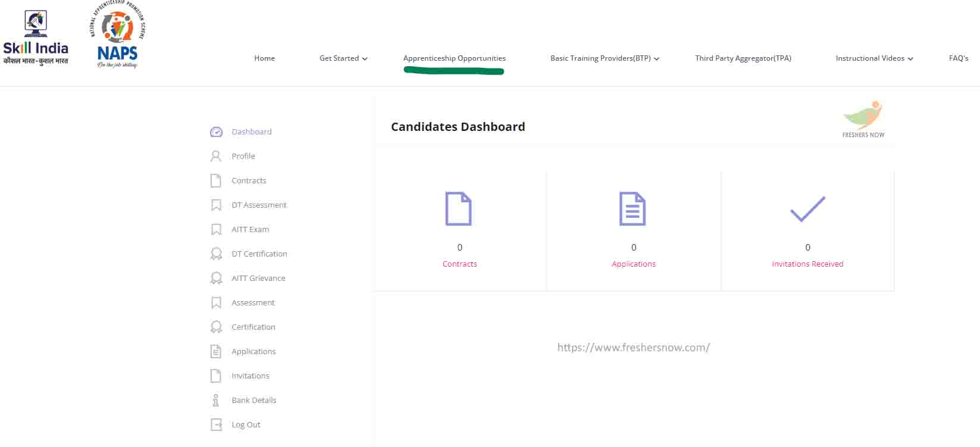980x447 pixels.
Task: Click the Contracts page icon in sidebar
Action: (216, 181)
